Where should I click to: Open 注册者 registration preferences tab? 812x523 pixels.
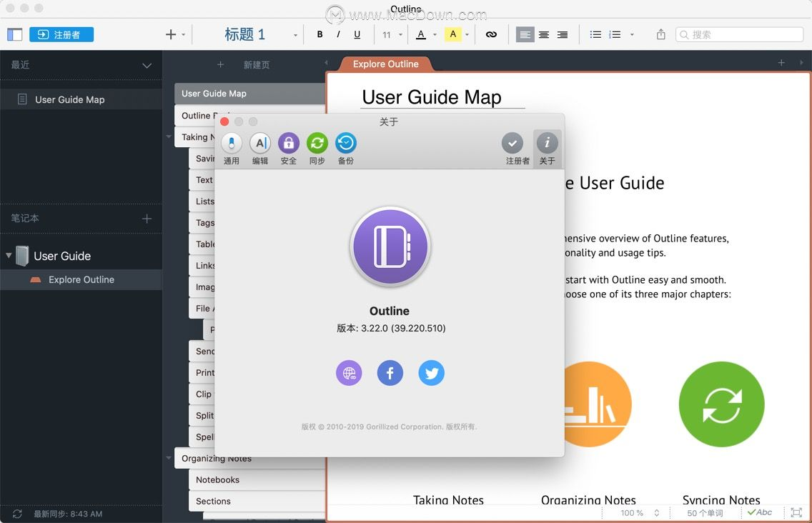point(518,149)
